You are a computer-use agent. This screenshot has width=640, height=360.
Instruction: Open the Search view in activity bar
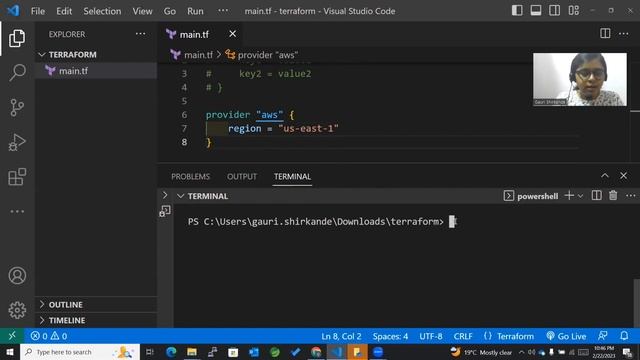click(17, 73)
